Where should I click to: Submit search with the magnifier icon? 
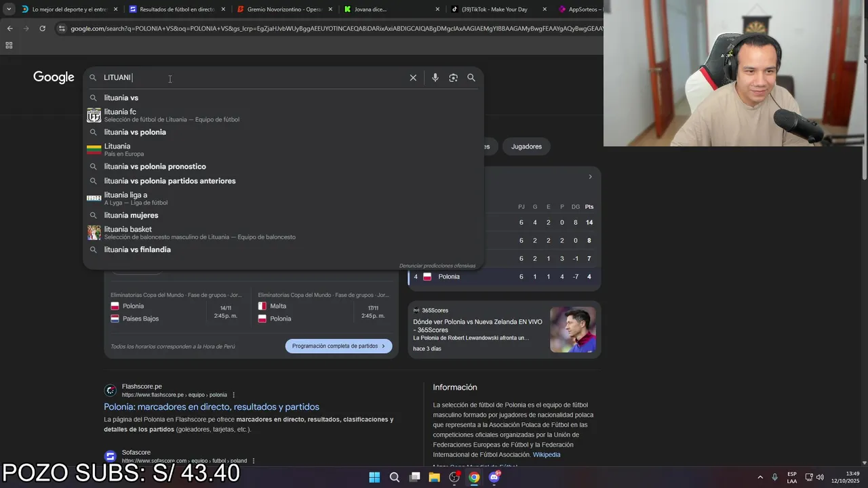(471, 77)
